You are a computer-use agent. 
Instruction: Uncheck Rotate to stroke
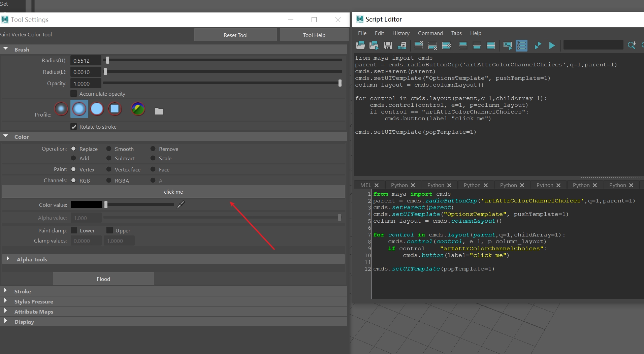74,127
